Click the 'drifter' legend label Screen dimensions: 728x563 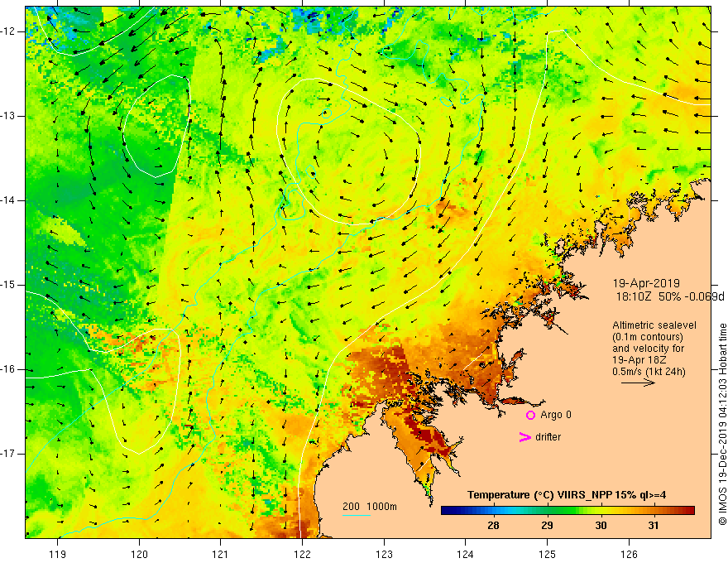[548, 437]
